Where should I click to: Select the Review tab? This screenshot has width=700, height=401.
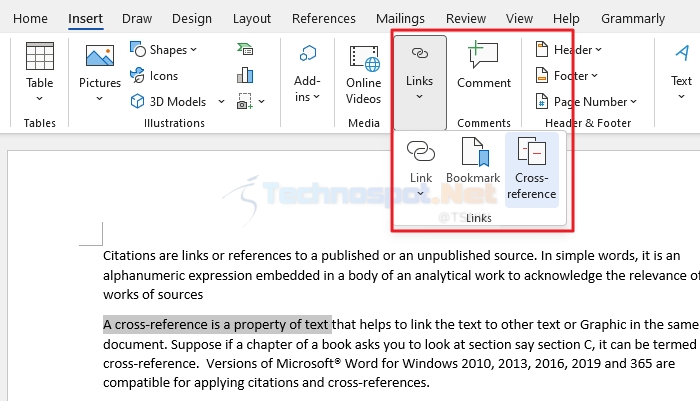[x=466, y=19]
